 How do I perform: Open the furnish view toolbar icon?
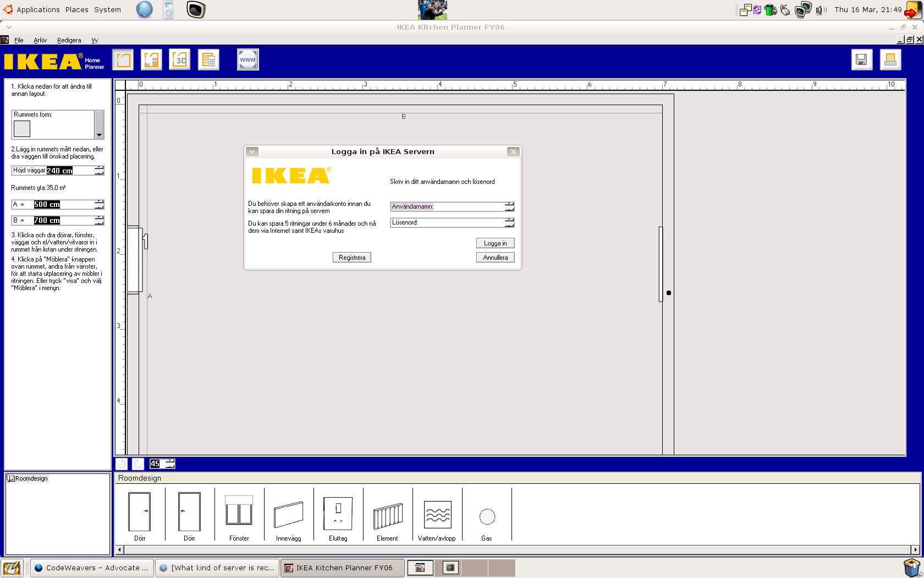click(151, 59)
